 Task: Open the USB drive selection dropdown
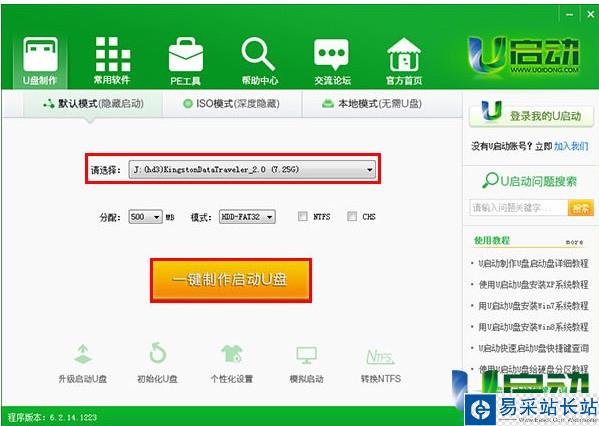click(x=252, y=169)
